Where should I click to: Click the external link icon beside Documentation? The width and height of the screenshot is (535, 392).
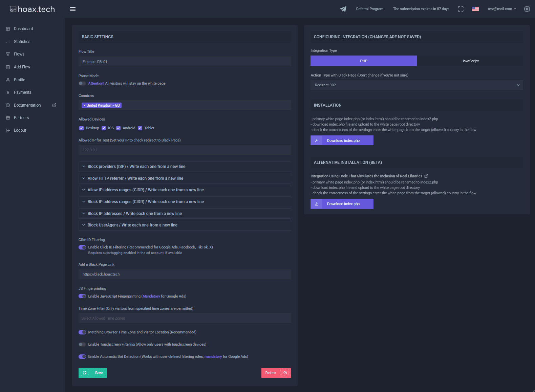tap(54, 105)
